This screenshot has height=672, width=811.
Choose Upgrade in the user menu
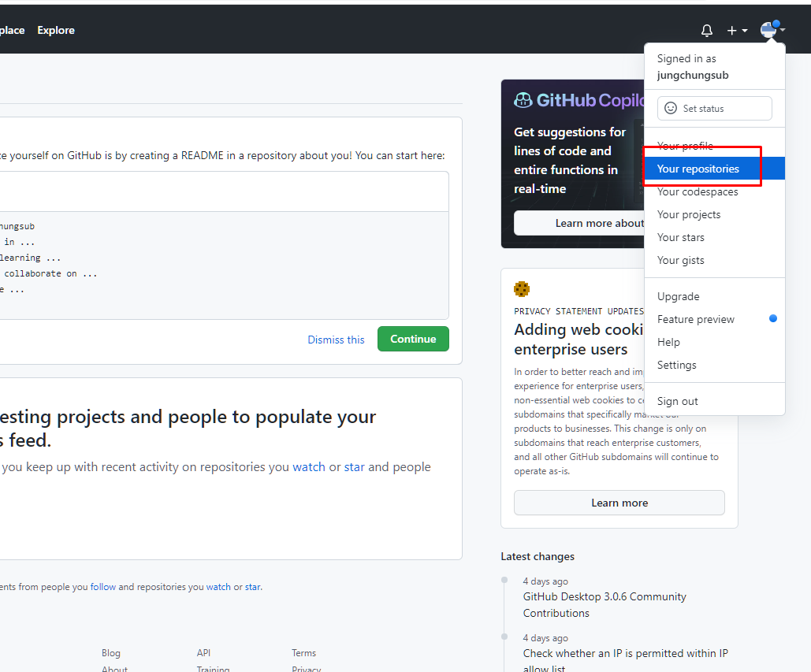(714, 296)
